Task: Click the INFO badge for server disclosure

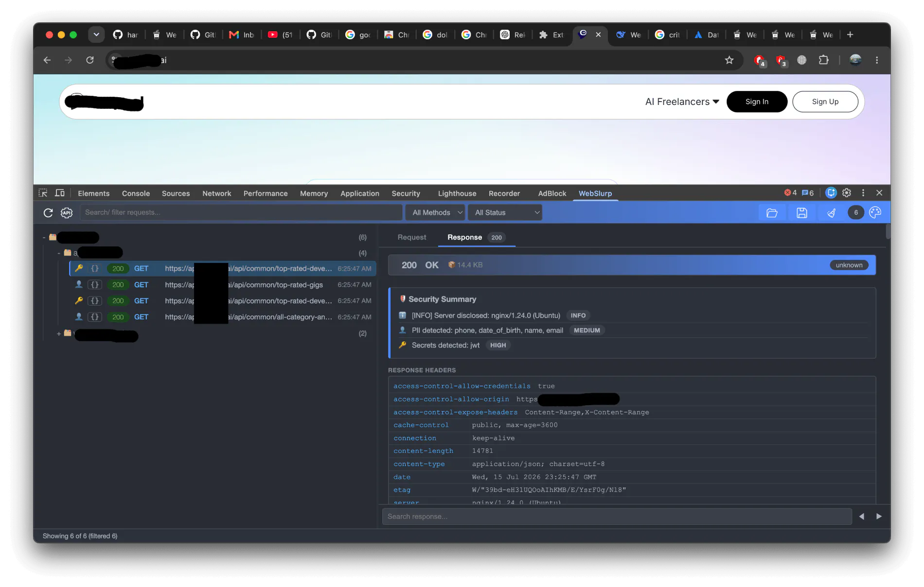Action: pos(578,315)
